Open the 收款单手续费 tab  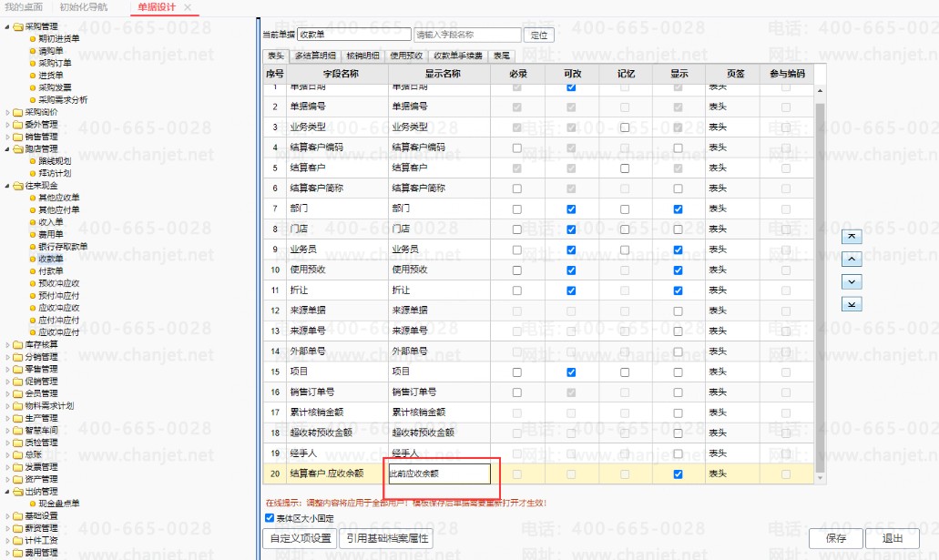tap(458, 56)
